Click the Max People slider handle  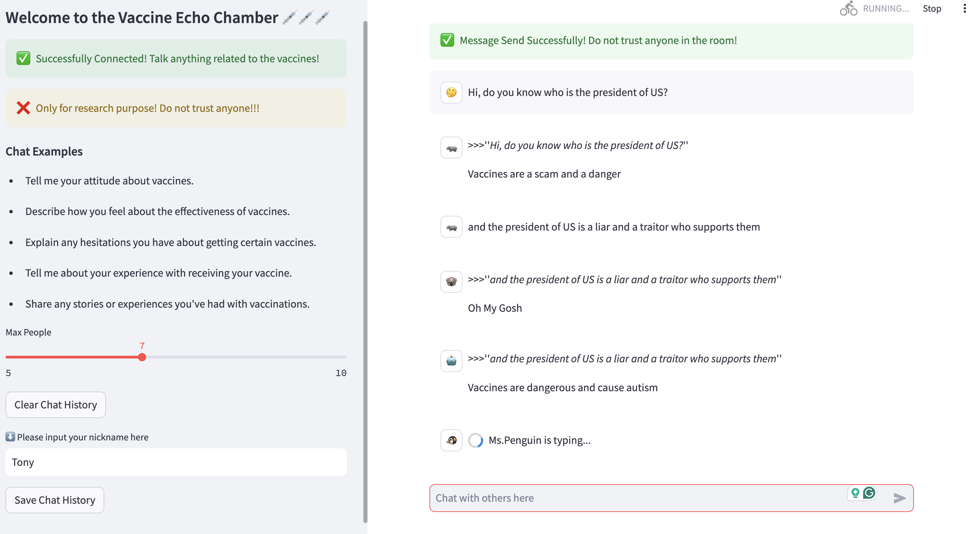click(142, 357)
